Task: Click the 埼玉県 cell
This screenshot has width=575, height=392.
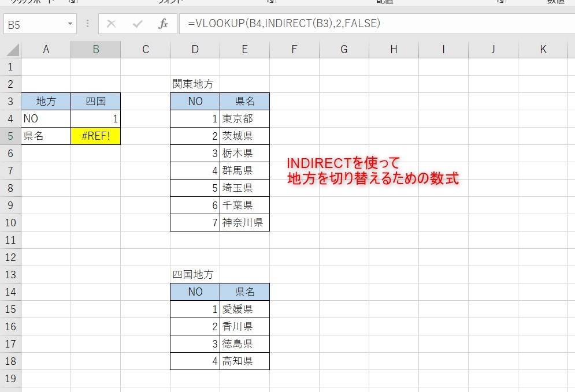Action: [244, 188]
